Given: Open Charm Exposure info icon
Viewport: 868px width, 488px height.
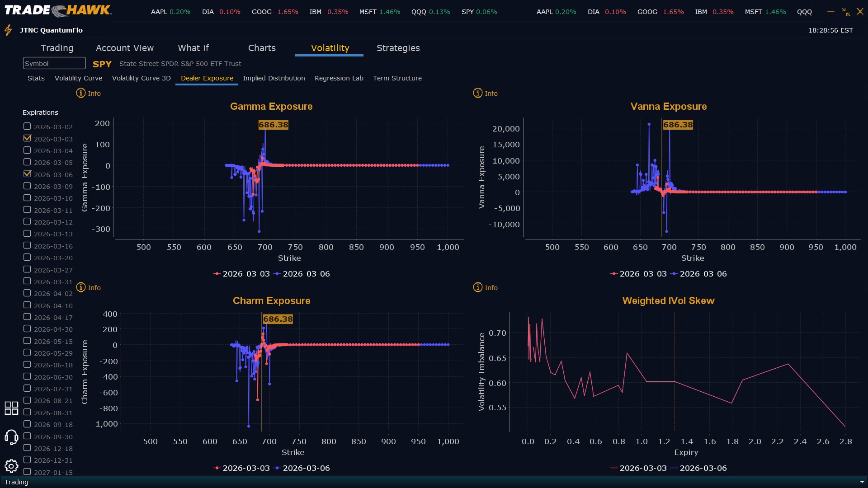Looking at the screenshot, I should point(81,287).
